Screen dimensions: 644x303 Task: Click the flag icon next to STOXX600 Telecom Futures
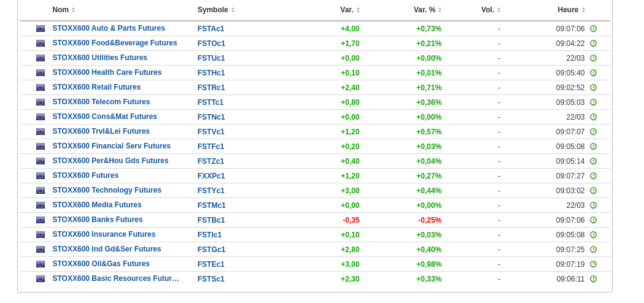41,102
